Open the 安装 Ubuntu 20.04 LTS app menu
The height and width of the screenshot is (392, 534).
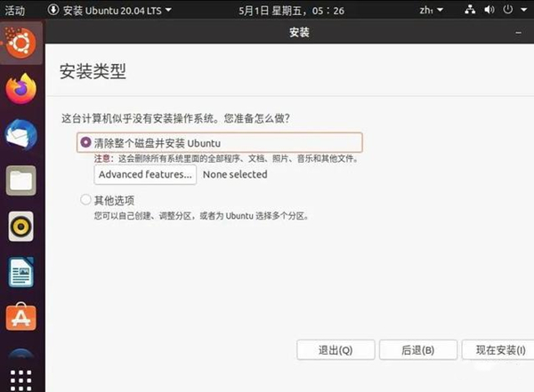109,10
